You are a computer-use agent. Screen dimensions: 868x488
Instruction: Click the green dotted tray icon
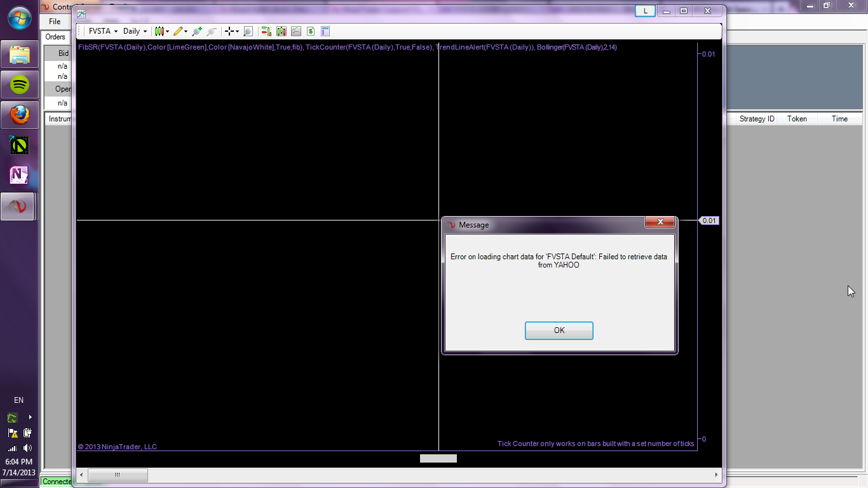(x=13, y=417)
